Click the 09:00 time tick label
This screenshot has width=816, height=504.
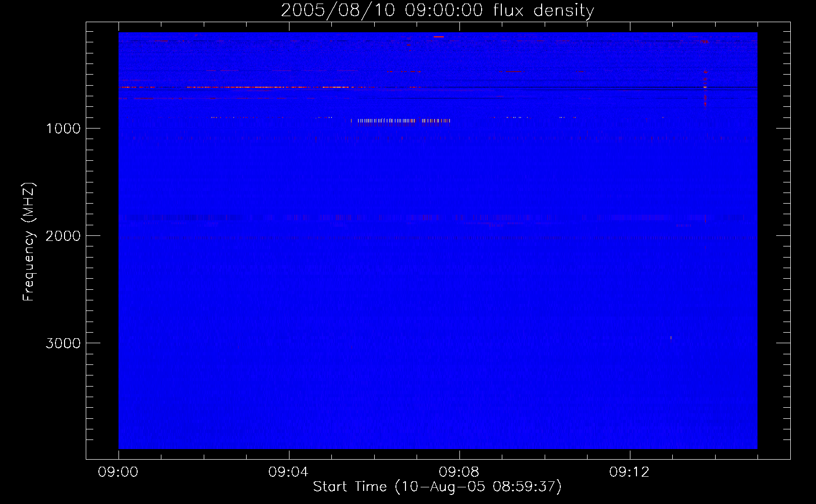click(119, 472)
